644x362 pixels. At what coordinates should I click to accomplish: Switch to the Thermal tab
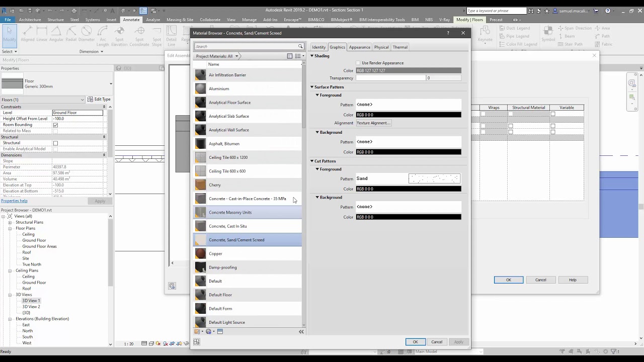400,47
